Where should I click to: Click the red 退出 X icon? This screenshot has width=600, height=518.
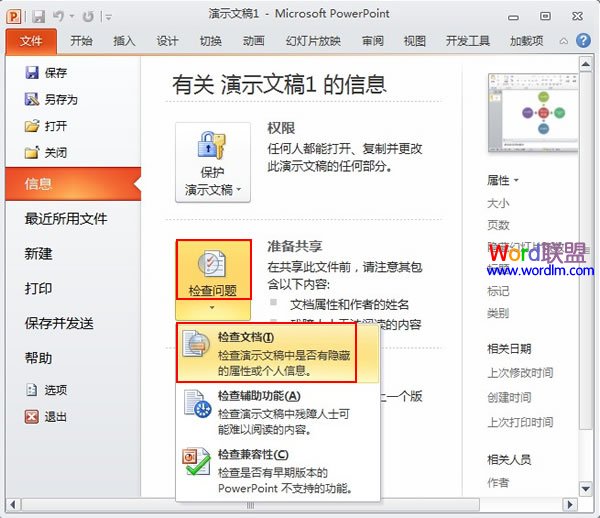pos(32,417)
